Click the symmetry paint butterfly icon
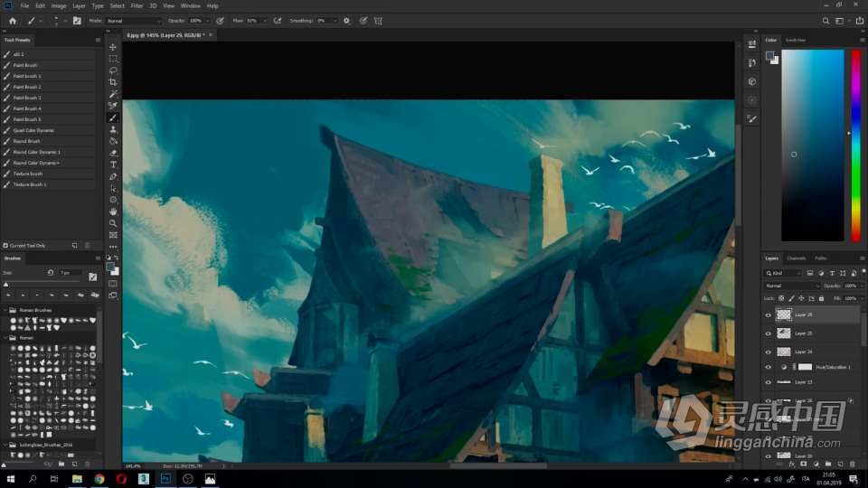The height and width of the screenshot is (488, 868). click(x=378, y=21)
